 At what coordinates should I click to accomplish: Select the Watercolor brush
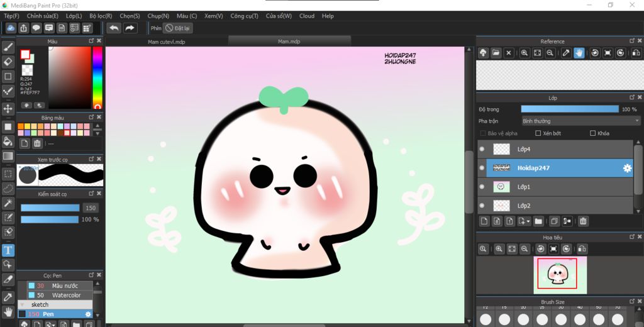(60, 296)
